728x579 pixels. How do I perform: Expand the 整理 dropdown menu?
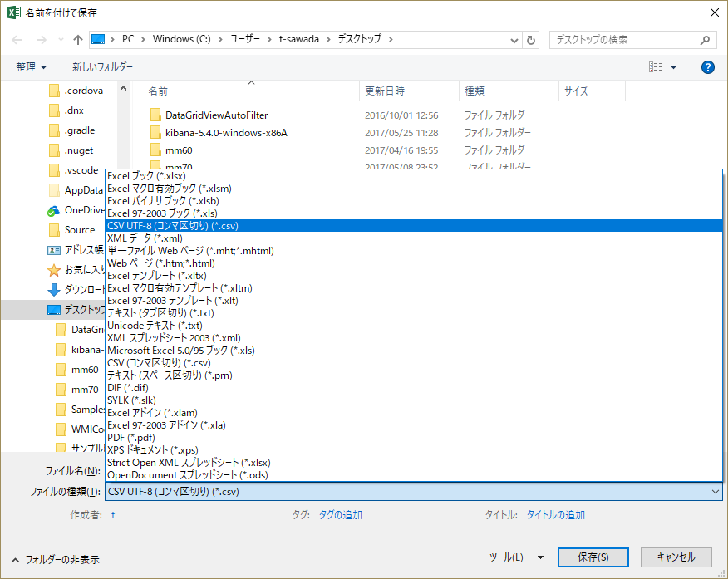coord(32,67)
